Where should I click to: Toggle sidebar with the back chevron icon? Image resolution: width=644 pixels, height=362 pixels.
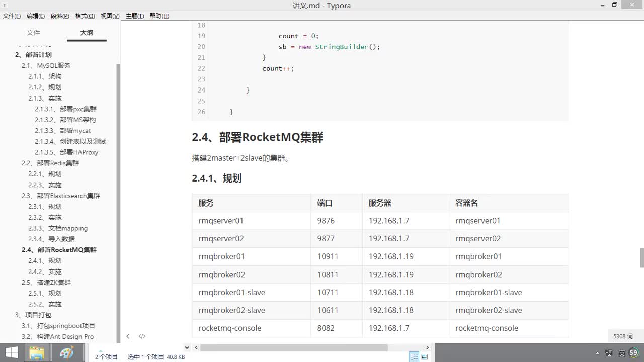tap(128, 336)
